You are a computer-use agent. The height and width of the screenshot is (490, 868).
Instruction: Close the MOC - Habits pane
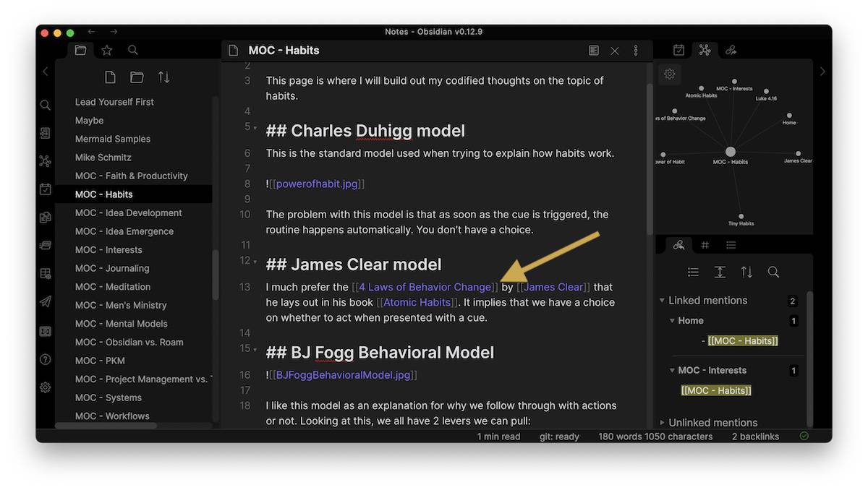click(615, 51)
